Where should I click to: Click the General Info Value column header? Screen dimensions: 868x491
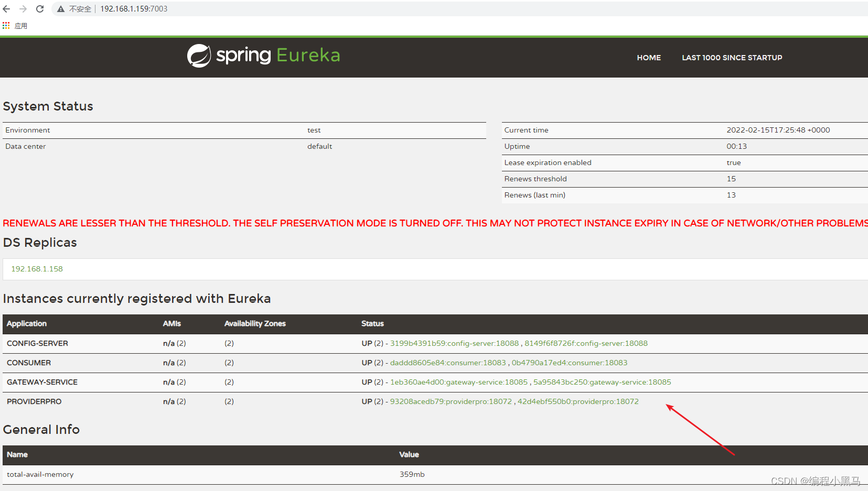click(x=409, y=455)
